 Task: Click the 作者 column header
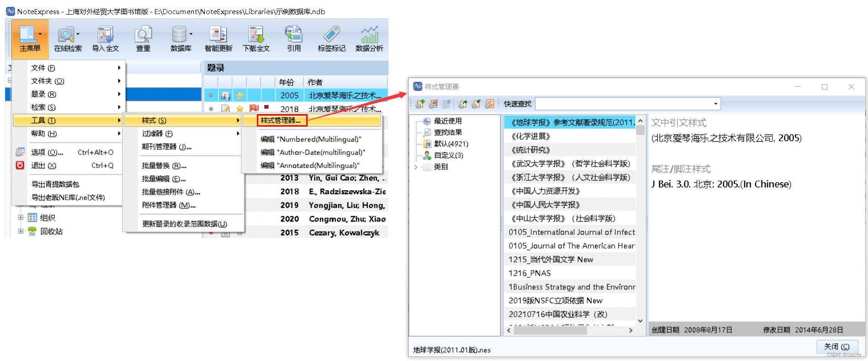point(345,82)
